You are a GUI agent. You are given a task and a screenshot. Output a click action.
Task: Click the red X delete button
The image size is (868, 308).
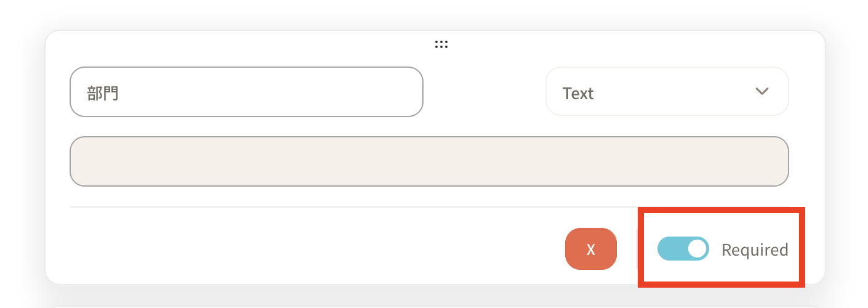coord(590,249)
